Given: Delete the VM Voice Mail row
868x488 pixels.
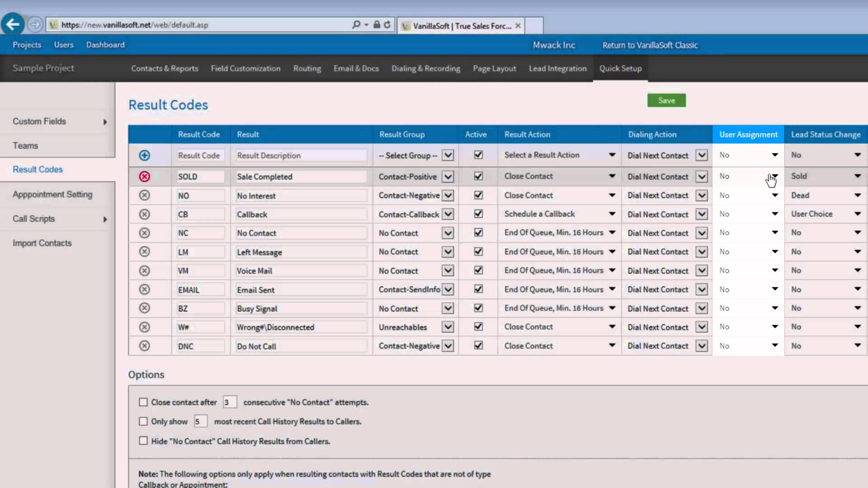Looking at the screenshot, I should pyautogui.click(x=144, y=271).
